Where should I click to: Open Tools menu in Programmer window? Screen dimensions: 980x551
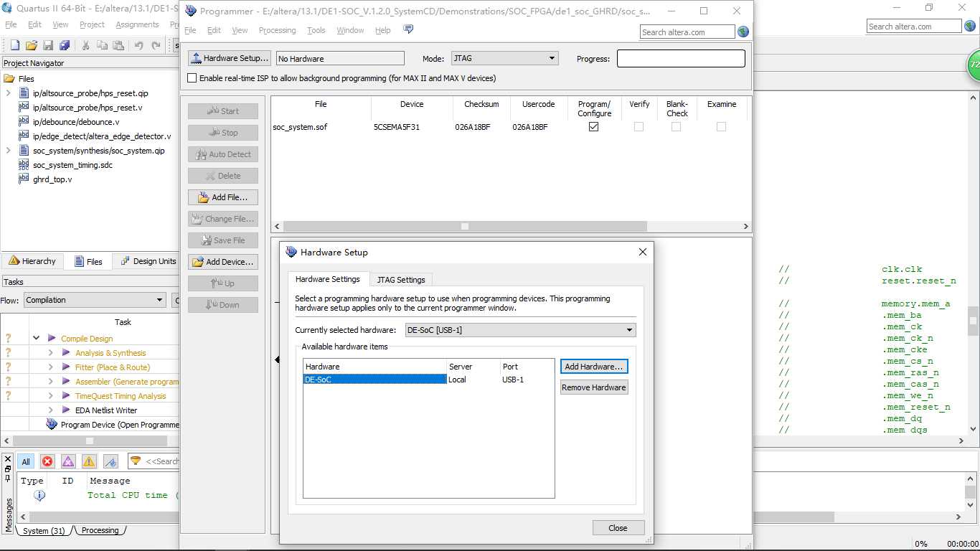[x=316, y=30]
